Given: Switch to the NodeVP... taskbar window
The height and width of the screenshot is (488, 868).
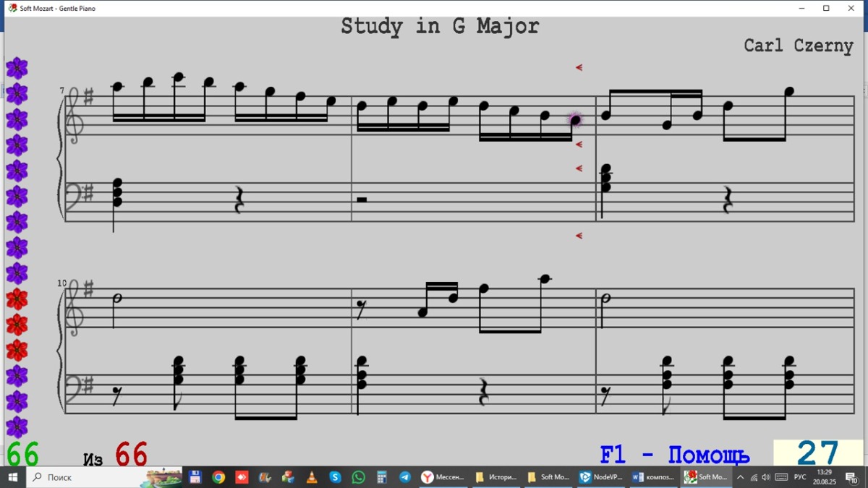Looking at the screenshot, I should click(x=602, y=477).
